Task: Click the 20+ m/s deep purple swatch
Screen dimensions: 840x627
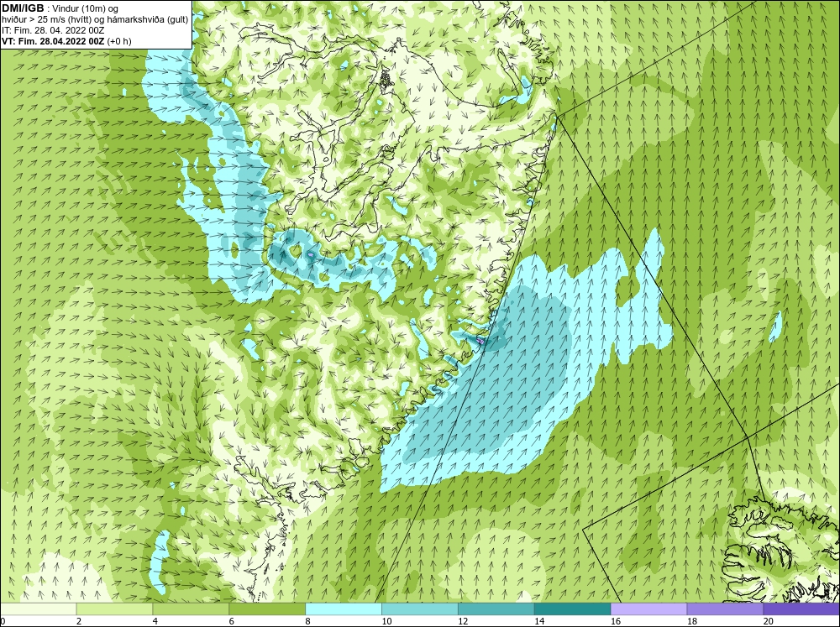Action: [801, 609]
